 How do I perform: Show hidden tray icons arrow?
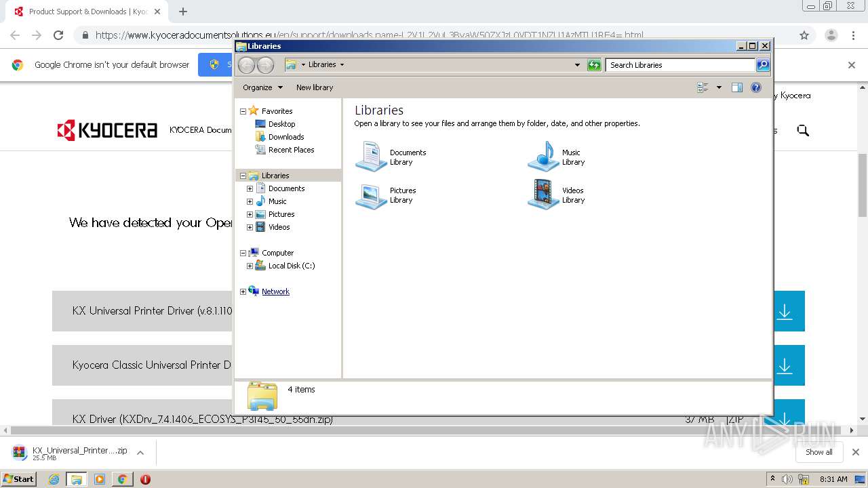(772, 479)
